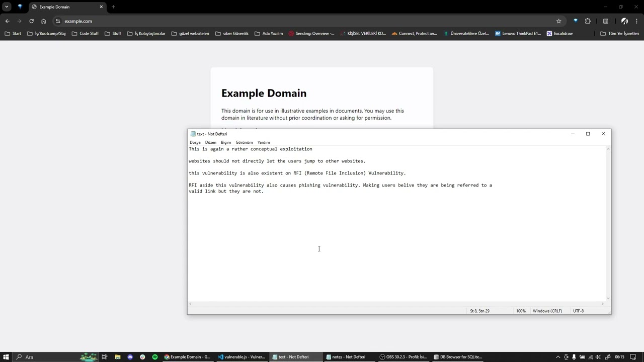Image resolution: width=644 pixels, height=362 pixels.
Task: Open the Connect, Protect an... bookmark
Action: pyautogui.click(x=415, y=34)
